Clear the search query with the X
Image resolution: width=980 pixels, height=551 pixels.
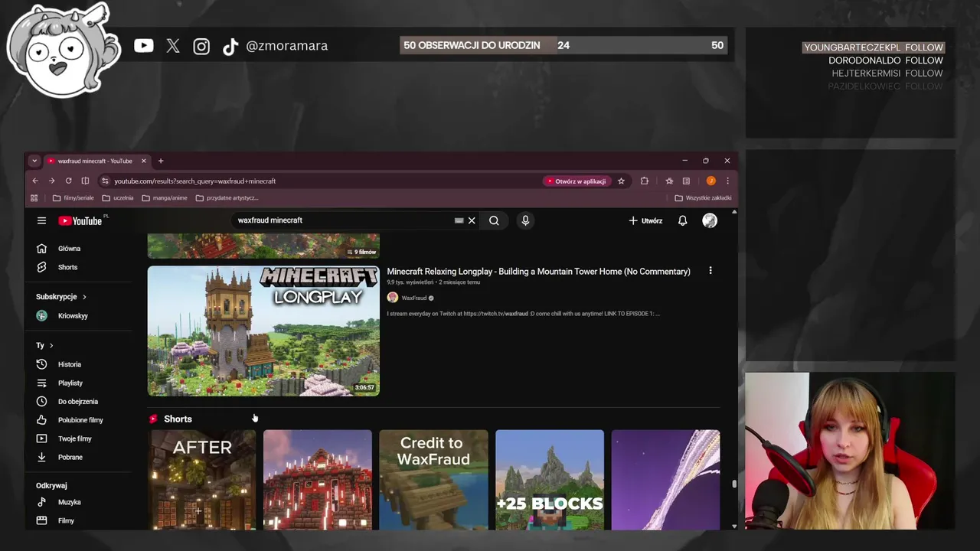pos(472,220)
